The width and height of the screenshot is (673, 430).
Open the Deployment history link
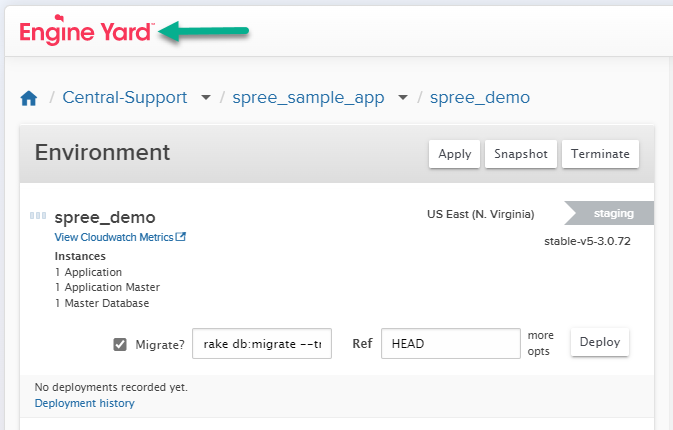84,403
